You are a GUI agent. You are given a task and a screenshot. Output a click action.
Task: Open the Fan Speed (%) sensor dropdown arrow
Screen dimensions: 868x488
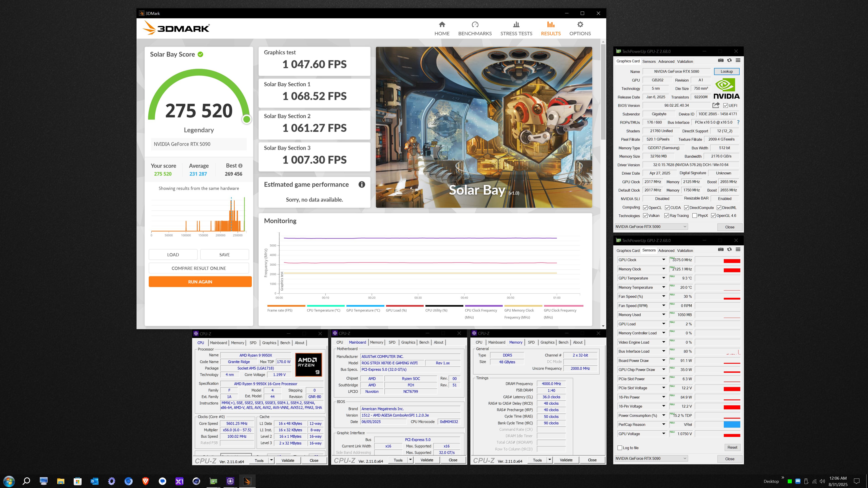pyautogui.click(x=663, y=296)
